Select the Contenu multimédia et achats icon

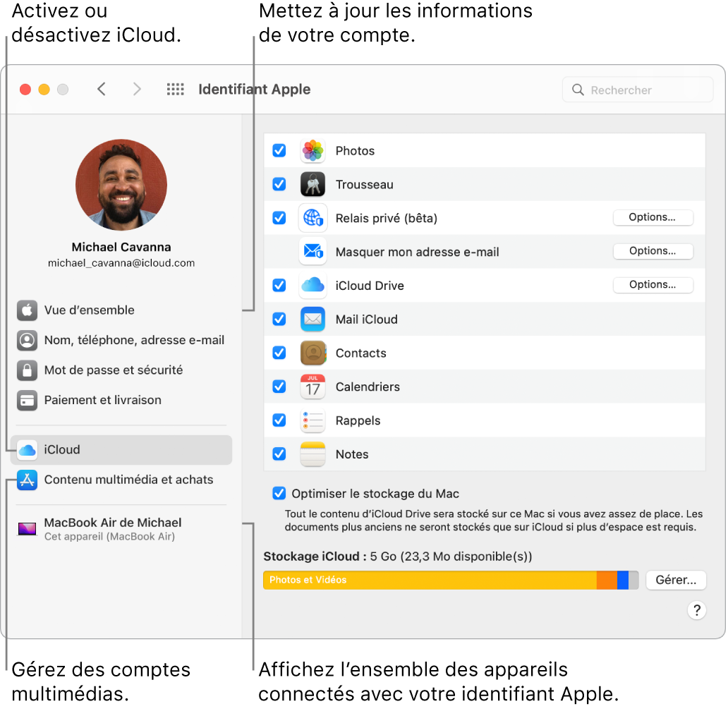click(27, 480)
